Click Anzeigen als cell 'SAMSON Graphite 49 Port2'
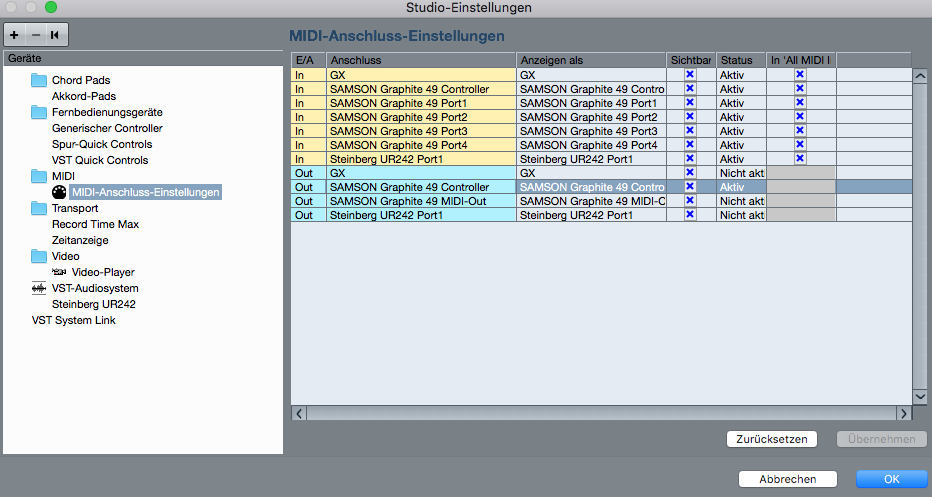The image size is (932, 497). point(591,117)
